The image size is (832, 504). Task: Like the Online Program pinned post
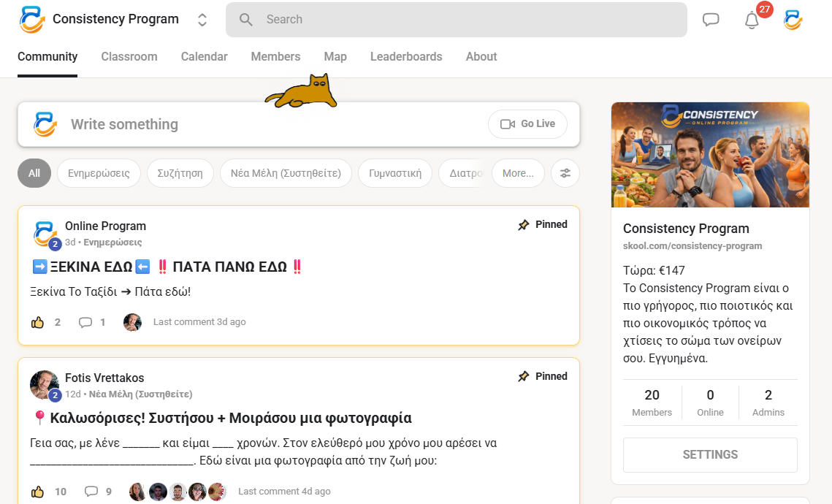tap(38, 322)
